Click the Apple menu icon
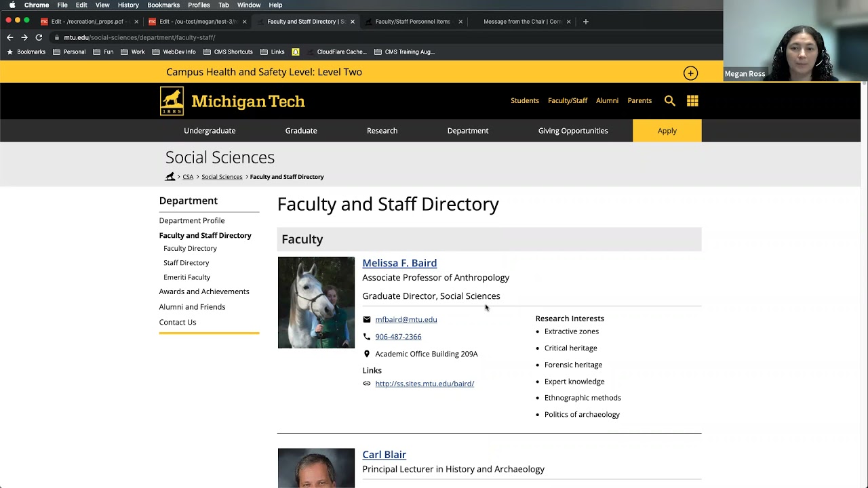The width and height of the screenshot is (868, 488). (12, 5)
